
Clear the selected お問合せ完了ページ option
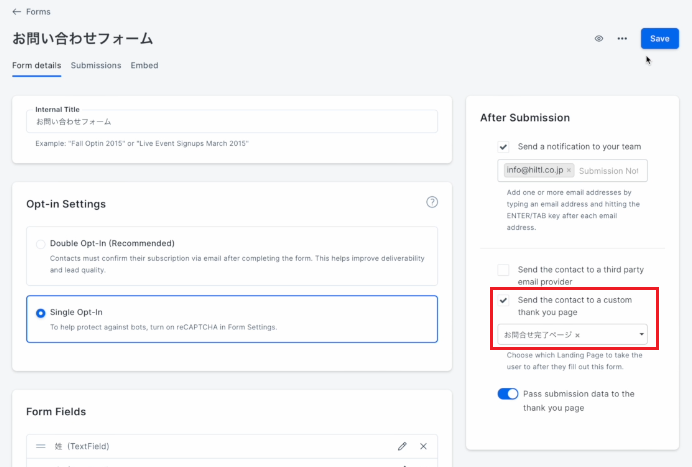click(x=577, y=335)
